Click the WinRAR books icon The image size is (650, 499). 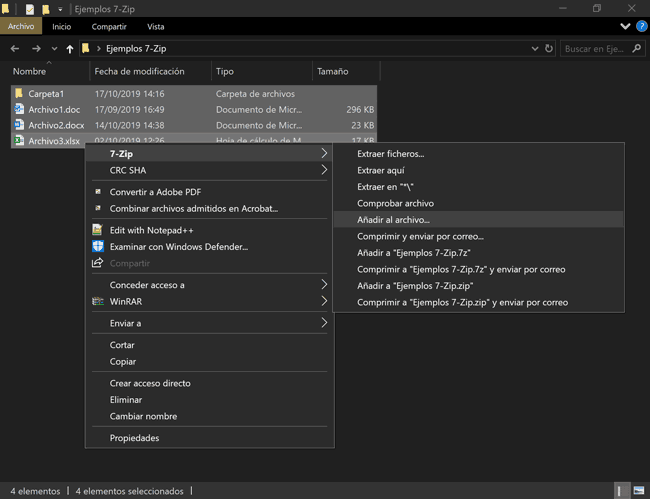(98, 301)
